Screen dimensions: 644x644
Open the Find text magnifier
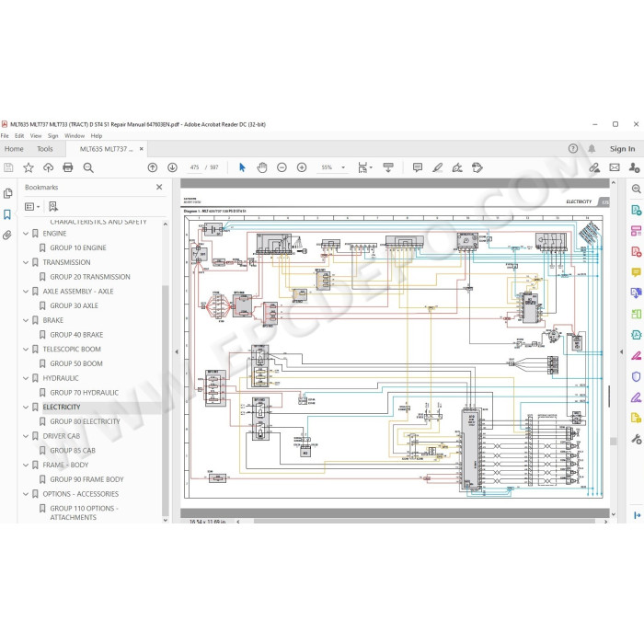coord(88,167)
